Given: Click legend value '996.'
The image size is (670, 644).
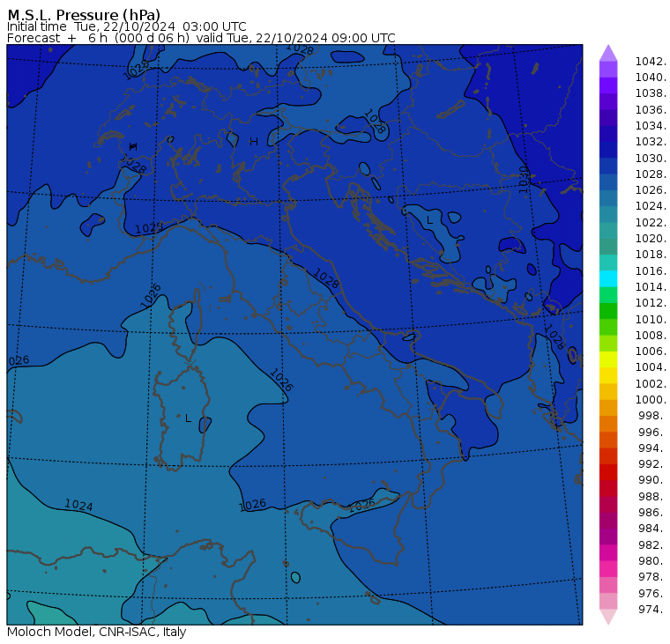Looking at the screenshot, I should 652,433.
